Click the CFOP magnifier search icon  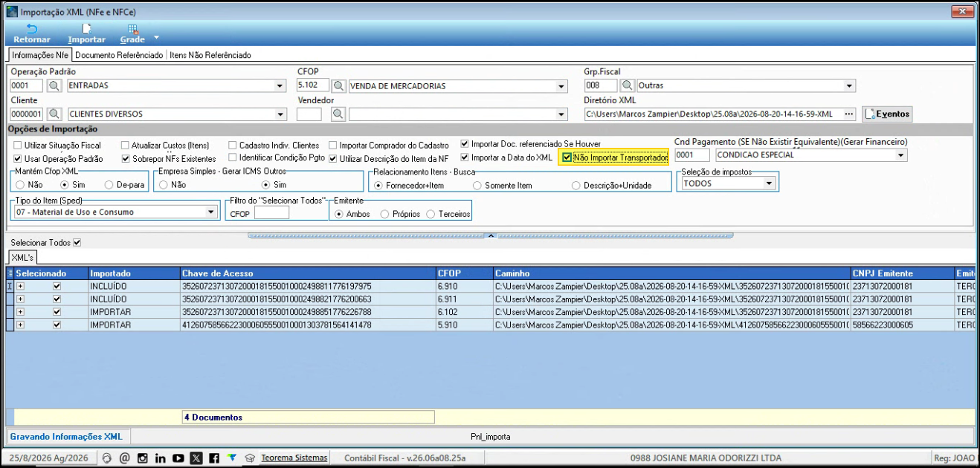click(x=338, y=85)
